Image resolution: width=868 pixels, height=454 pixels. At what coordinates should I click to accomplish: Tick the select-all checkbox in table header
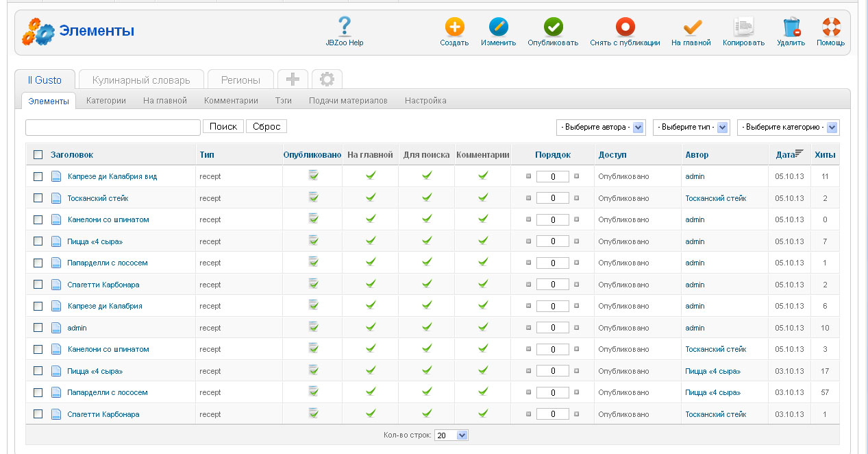[x=38, y=155]
